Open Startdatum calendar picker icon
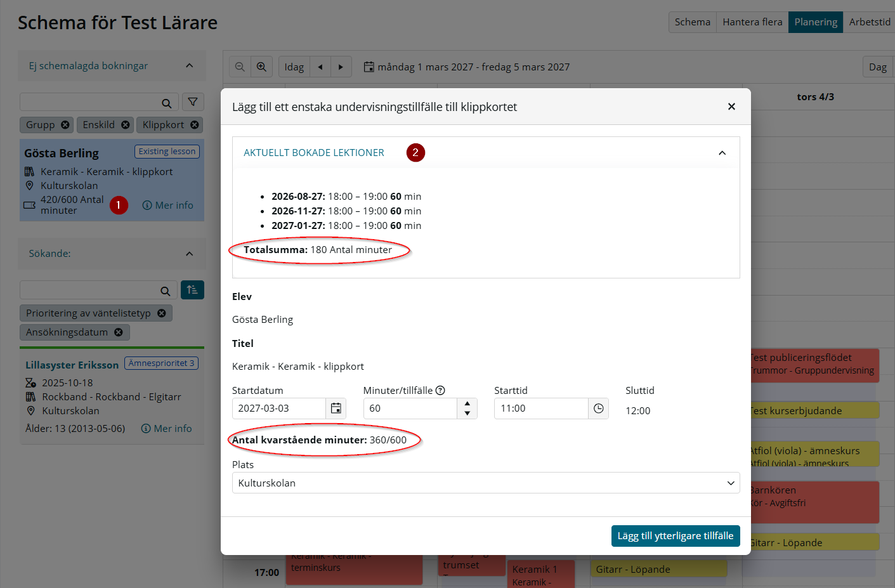Viewport: 895px width, 588px height. point(336,408)
